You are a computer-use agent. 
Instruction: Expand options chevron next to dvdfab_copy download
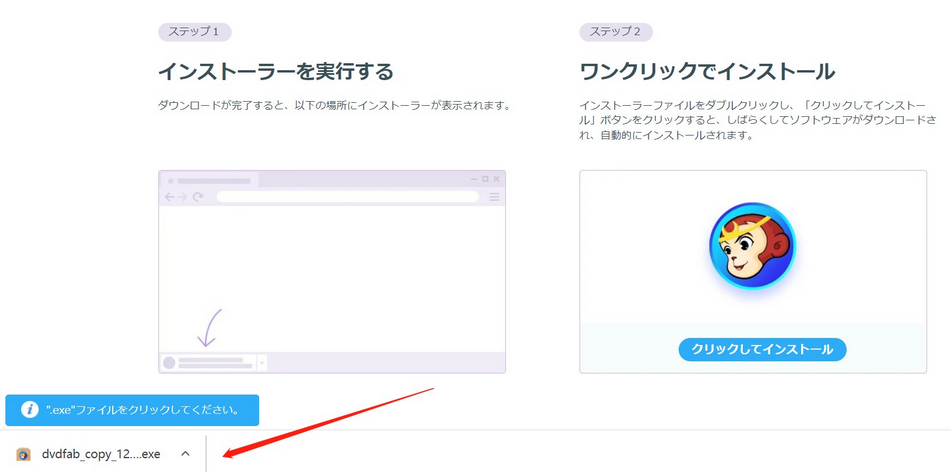point(185,454)
